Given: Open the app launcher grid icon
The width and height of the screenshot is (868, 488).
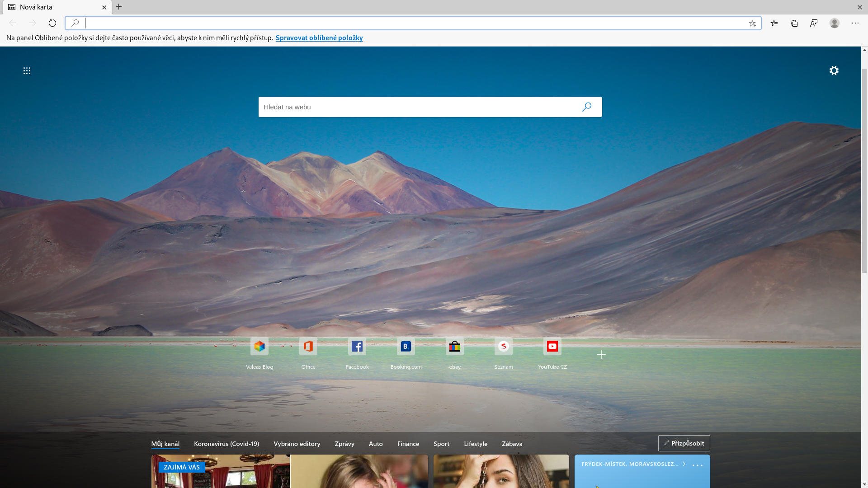Looking at the screenshot, I should 27,70.
